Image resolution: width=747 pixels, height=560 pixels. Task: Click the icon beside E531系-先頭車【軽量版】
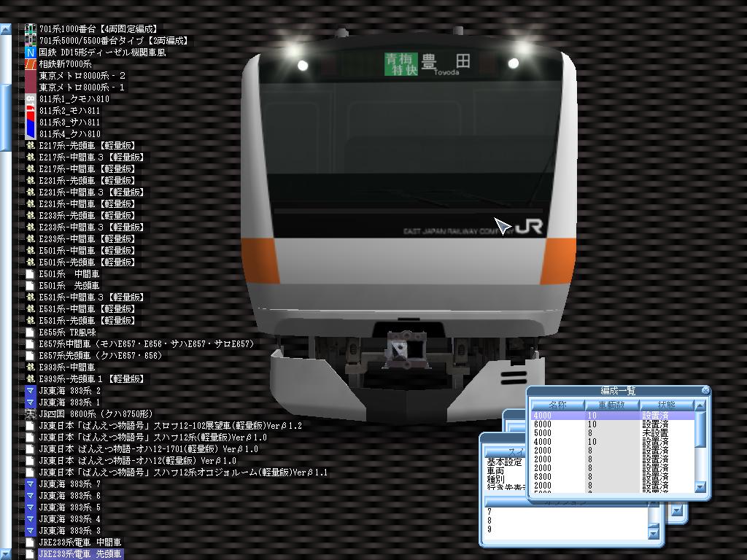click(x=31, y=321)
